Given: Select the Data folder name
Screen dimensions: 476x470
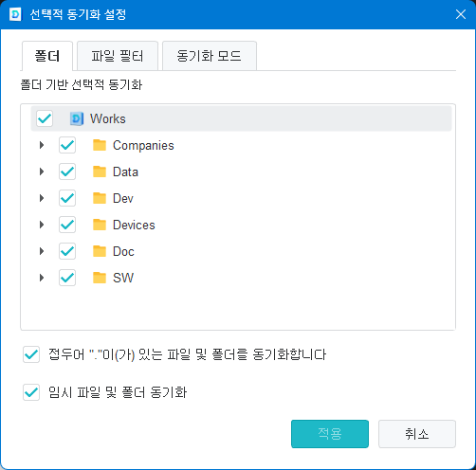Looking at the screenshot, I should coord(125,172).
